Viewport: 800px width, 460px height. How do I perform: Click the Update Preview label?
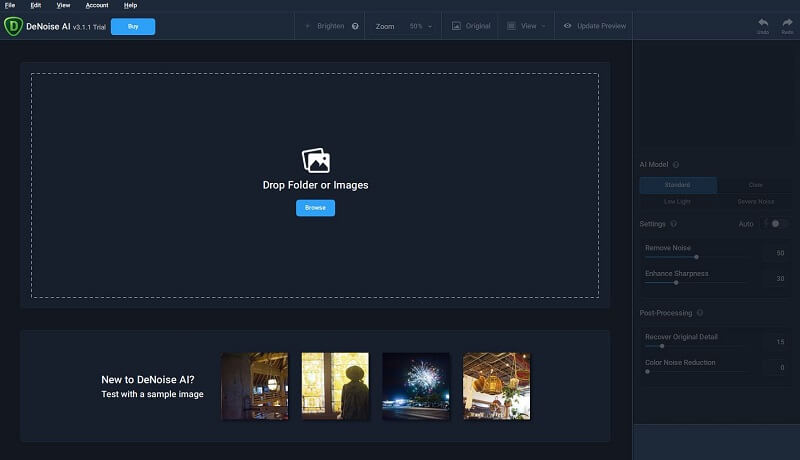[602, 26]
